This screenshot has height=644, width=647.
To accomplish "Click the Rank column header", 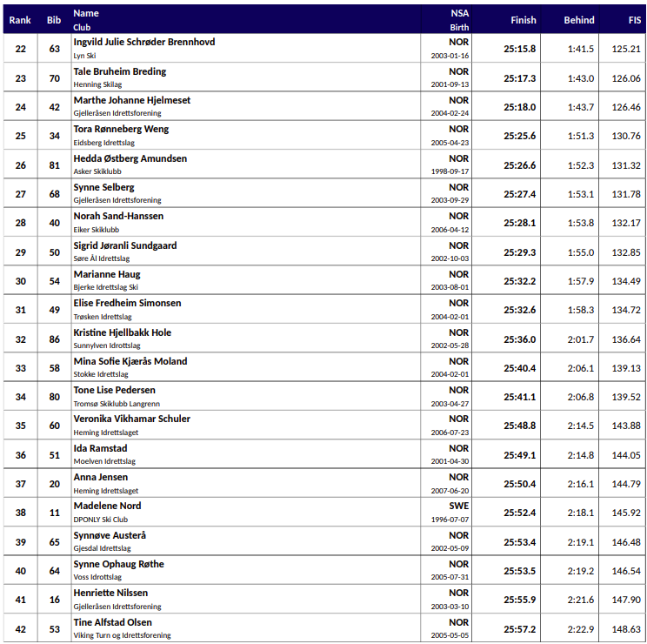I will tap(20, 20).
